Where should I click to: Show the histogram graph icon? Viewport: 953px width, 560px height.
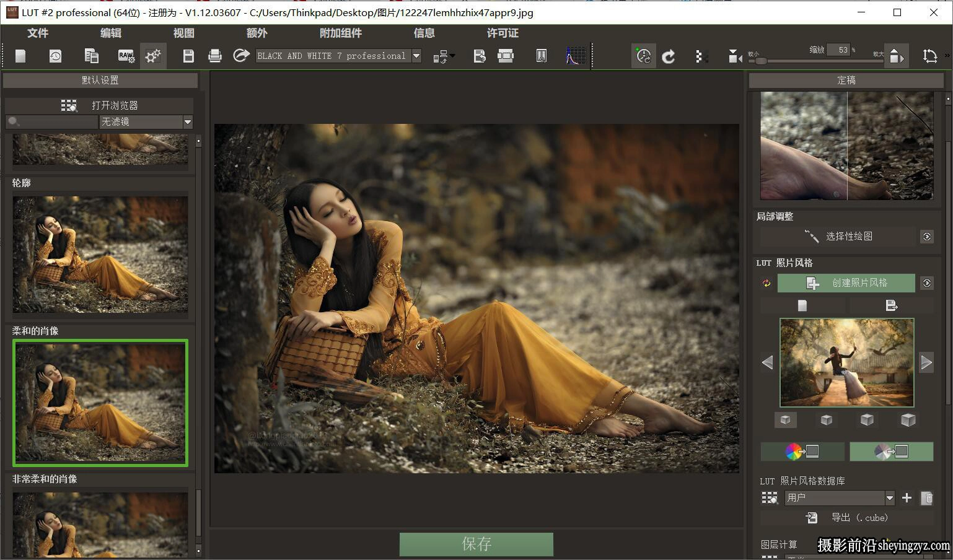point(576,56)
